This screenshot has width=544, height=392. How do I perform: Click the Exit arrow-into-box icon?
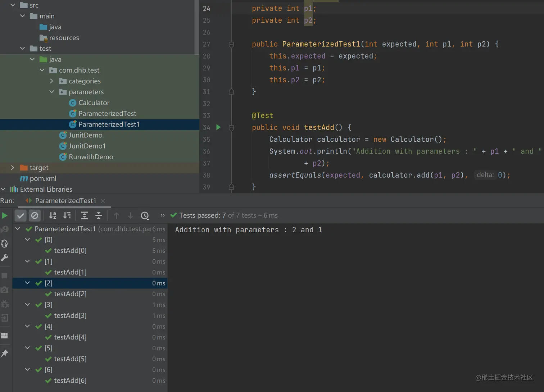(x=5, y=318)
